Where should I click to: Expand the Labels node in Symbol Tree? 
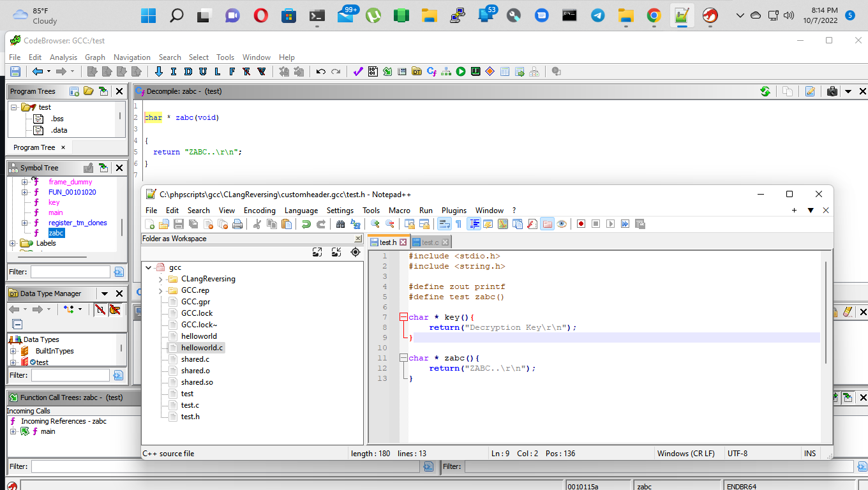tap(13, 243)
